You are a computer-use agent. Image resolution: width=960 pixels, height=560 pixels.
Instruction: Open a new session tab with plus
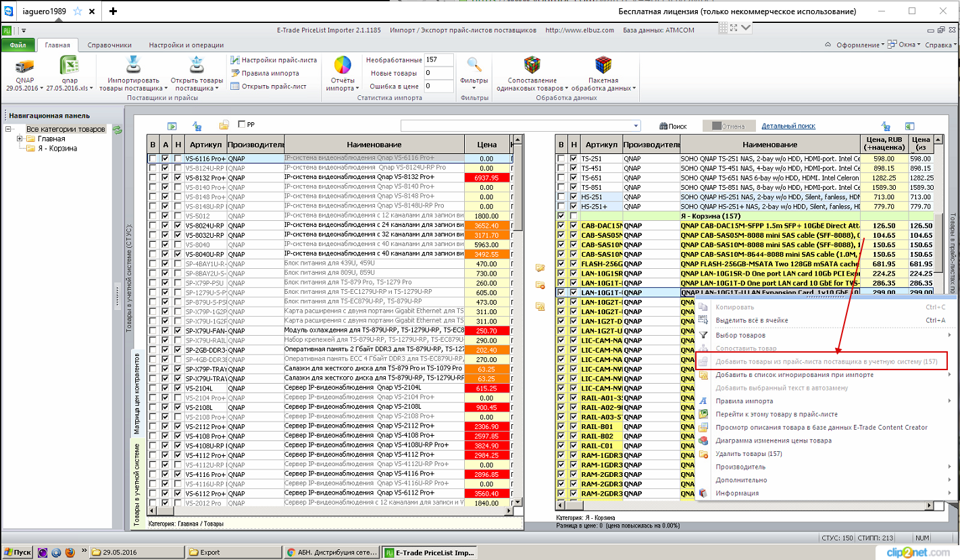point(113,11)
